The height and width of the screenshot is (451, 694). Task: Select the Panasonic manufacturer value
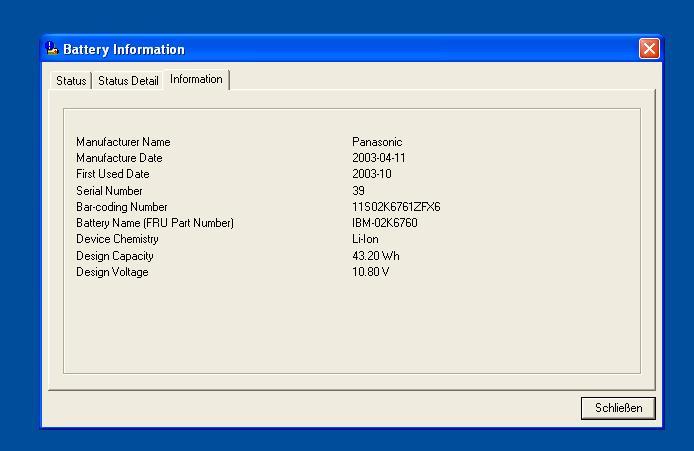[377, 142]
